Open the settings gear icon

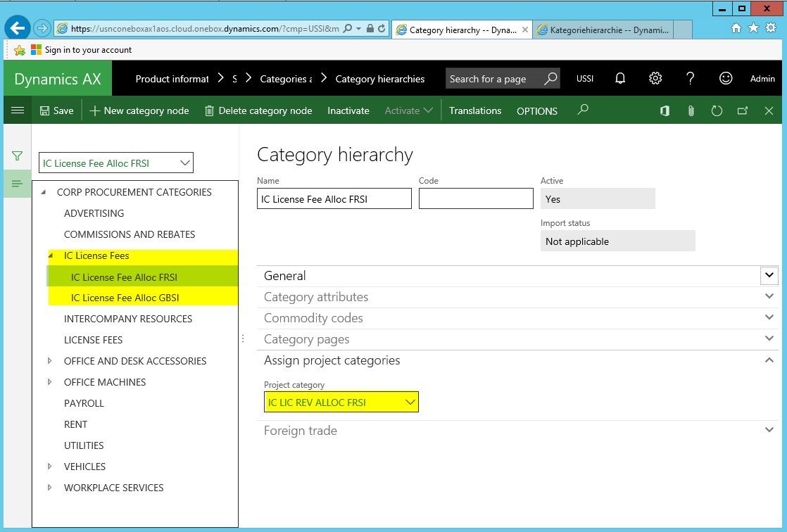[655, 79]
